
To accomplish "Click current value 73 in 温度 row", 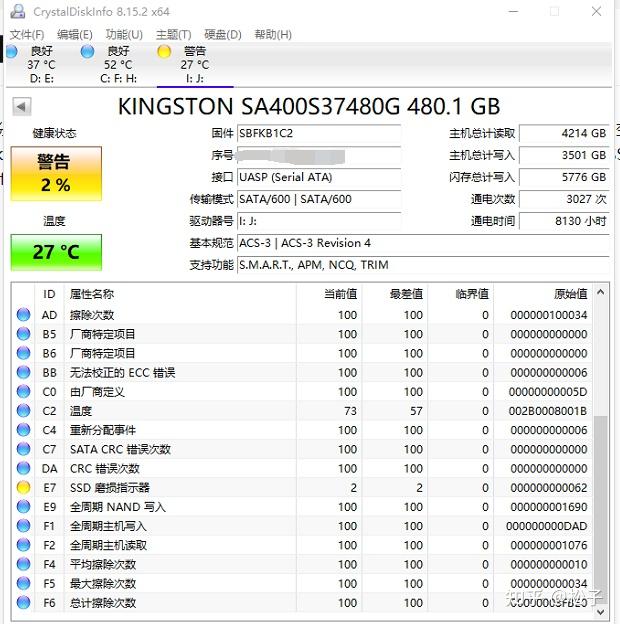I will (350, 411).
